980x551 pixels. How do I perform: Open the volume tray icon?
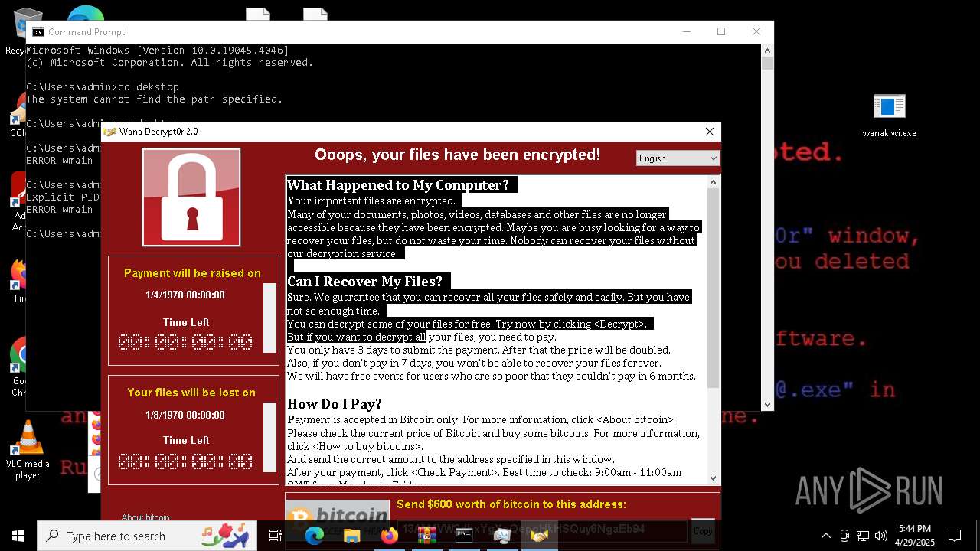(x=881, y=536)
